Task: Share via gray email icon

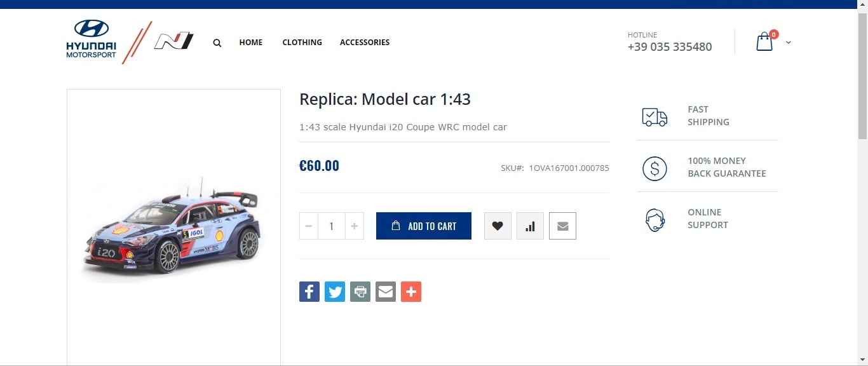Action: point(386,292)
